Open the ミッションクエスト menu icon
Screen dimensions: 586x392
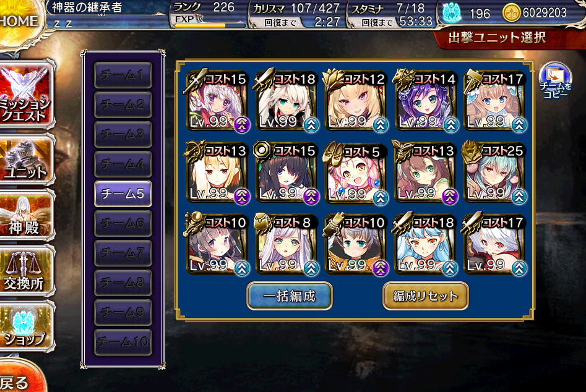point(26,94)
